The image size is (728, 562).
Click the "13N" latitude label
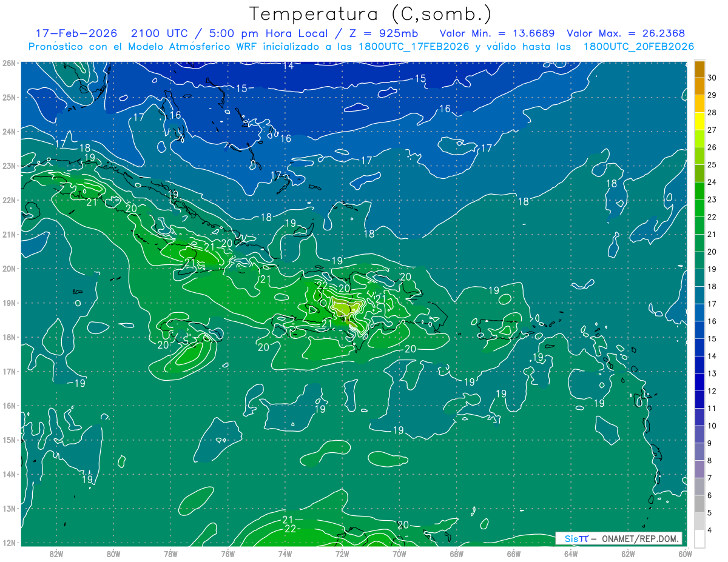(x=9, y=508)
